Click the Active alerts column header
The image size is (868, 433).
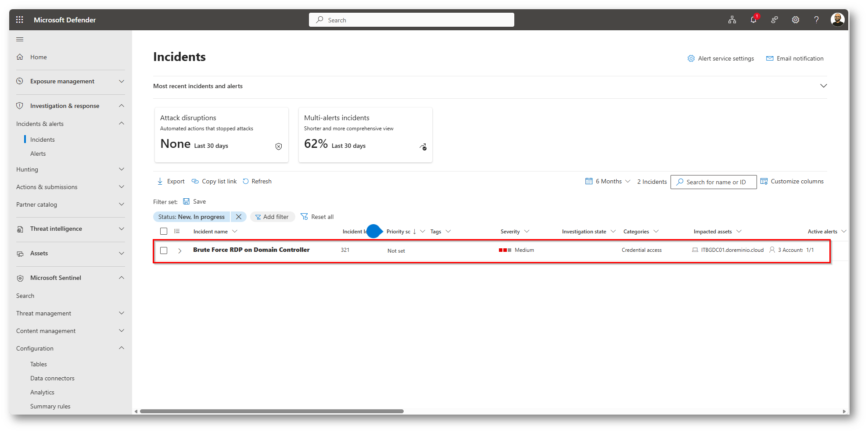[x=822, y=231]
